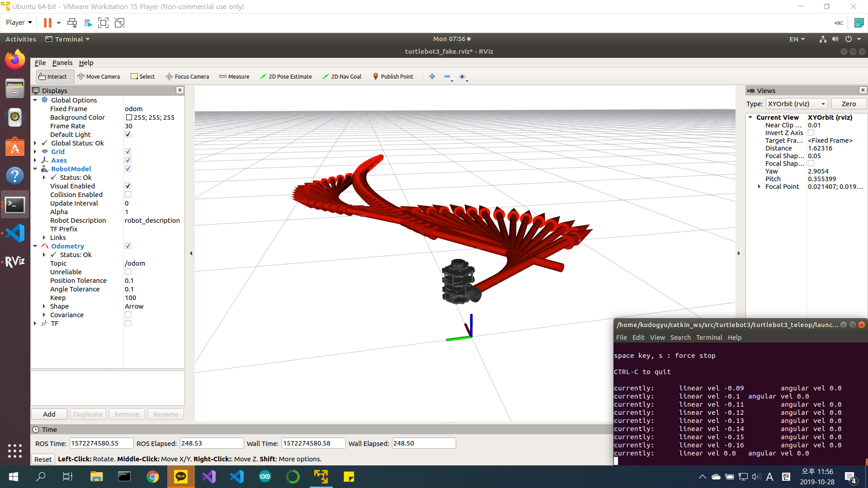This screenshot has width=868, height=488.
Task: Click the plus add-tool icon
Action: (432, 76)
